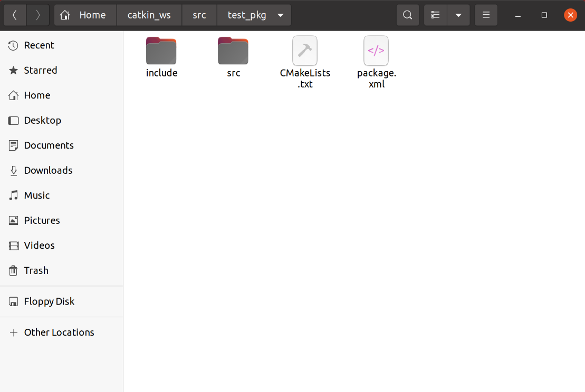Open Desktop in the sidebar
Image resolution: width=585 pixels, height=392 pixels.
click(62, 120)
